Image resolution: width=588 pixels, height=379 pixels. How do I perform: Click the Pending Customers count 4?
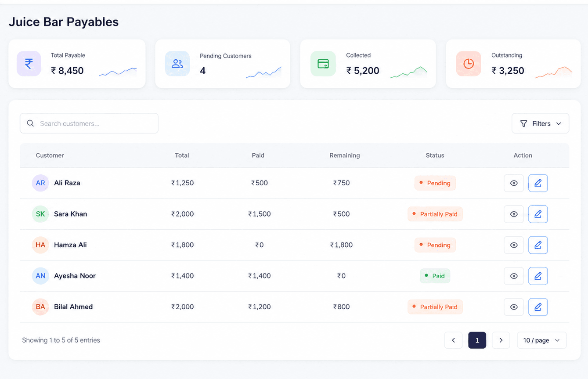(203, 71)
